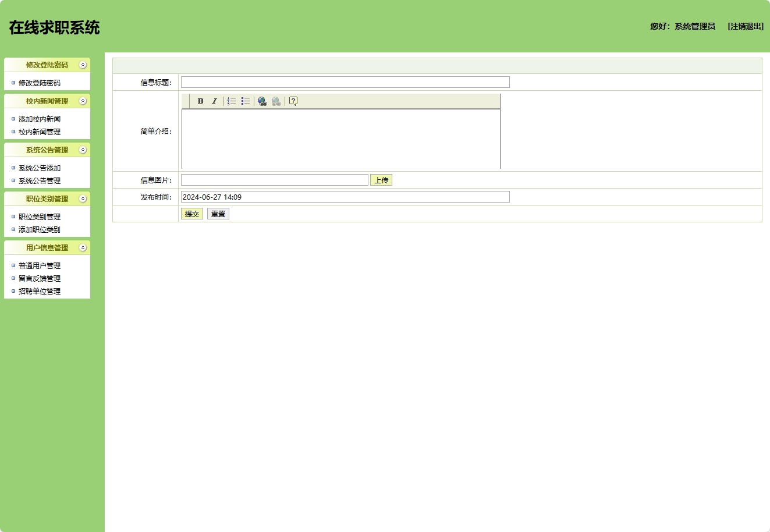
Task: Click the insert hyperlink globe icon
Action: coord(262,101)
